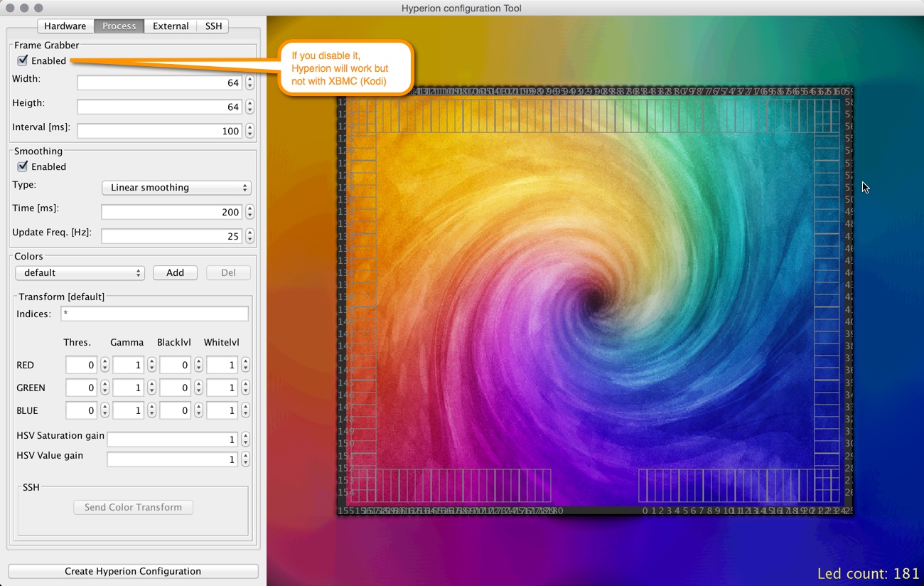This screenshot has height=586, width=924.
Task: Switch to the Hardware tab
Action: (x=65, y=26)
